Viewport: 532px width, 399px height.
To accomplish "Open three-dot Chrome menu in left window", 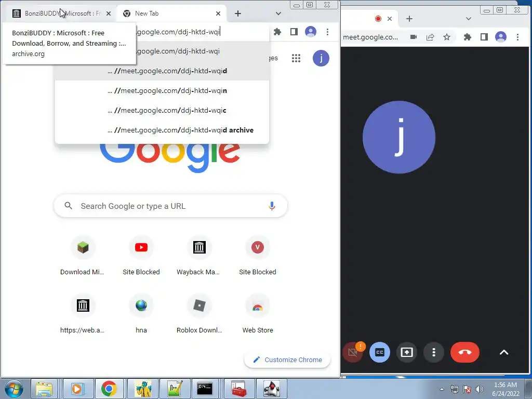I will click(x=327, y=32).
